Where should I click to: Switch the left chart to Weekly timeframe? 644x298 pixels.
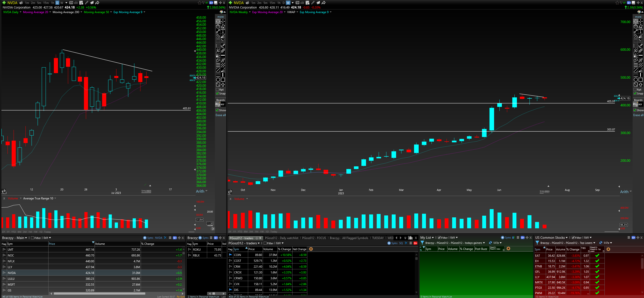(x=62, y=3)
